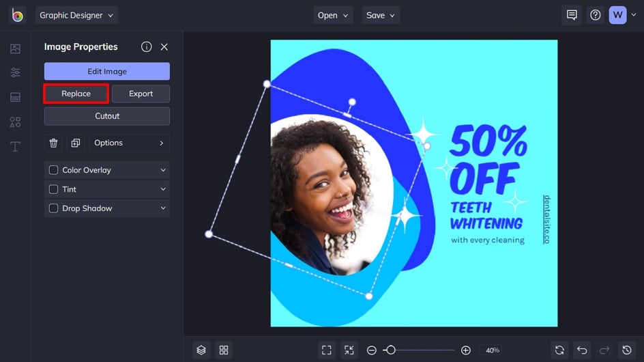
Task: Open the Open menu dropdown
Action: click(x=333, y=15)
